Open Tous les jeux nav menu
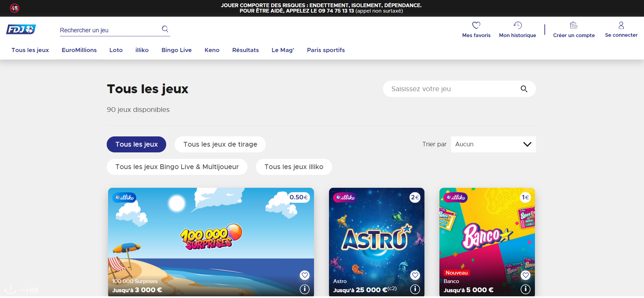The image size is (644, 298). point(30,50)
